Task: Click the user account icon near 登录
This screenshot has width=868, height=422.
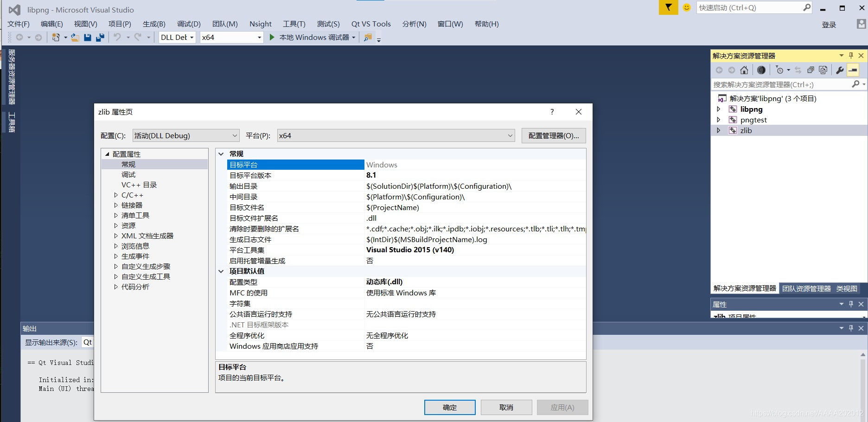Action: pyautogui.click(x=861, y=24)
